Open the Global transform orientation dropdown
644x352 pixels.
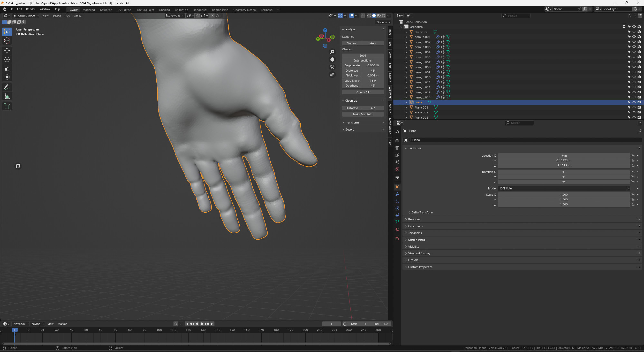coord(175,15)
